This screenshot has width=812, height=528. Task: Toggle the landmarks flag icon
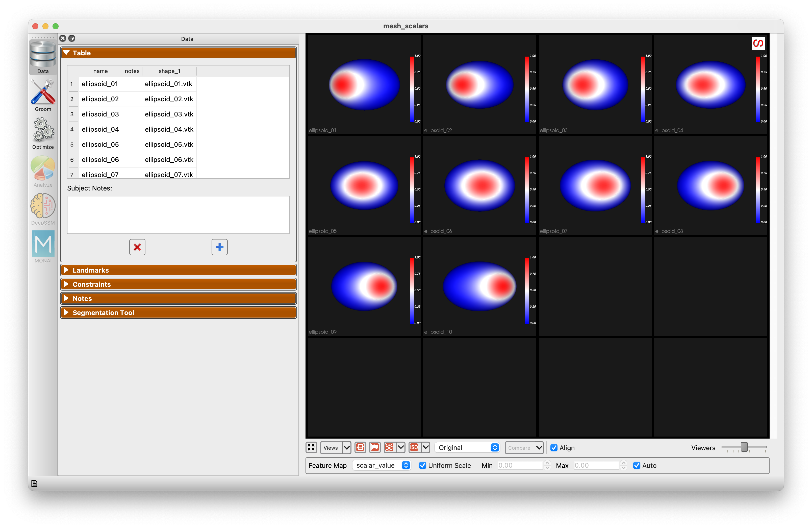pos(375,447)
